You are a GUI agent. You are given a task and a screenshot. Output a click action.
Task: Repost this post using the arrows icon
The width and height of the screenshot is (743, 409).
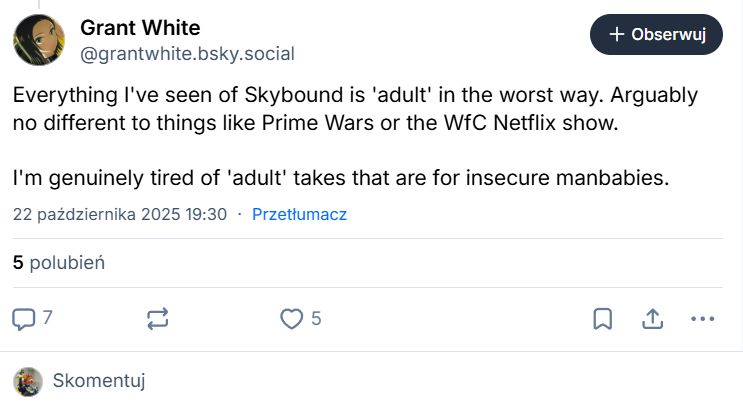click(158, 319)
